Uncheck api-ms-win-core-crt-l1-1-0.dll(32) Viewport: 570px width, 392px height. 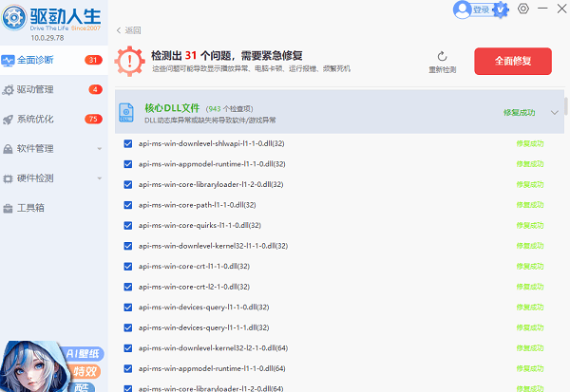pos(128,267)
